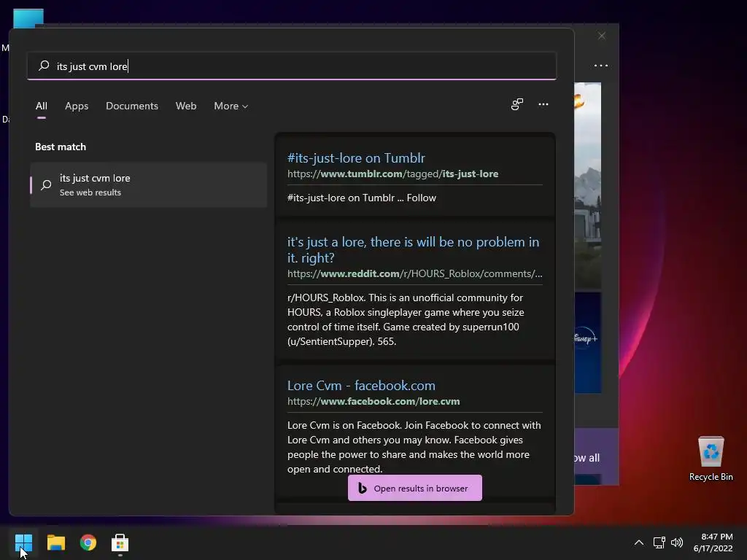Click the 'Best match' heading

click(61, 147)
